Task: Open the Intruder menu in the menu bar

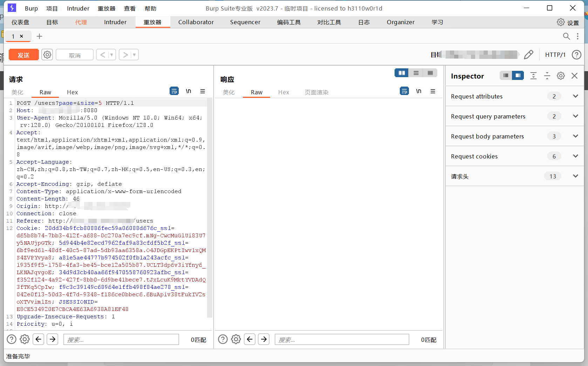Action: click(x=78, y=8)
